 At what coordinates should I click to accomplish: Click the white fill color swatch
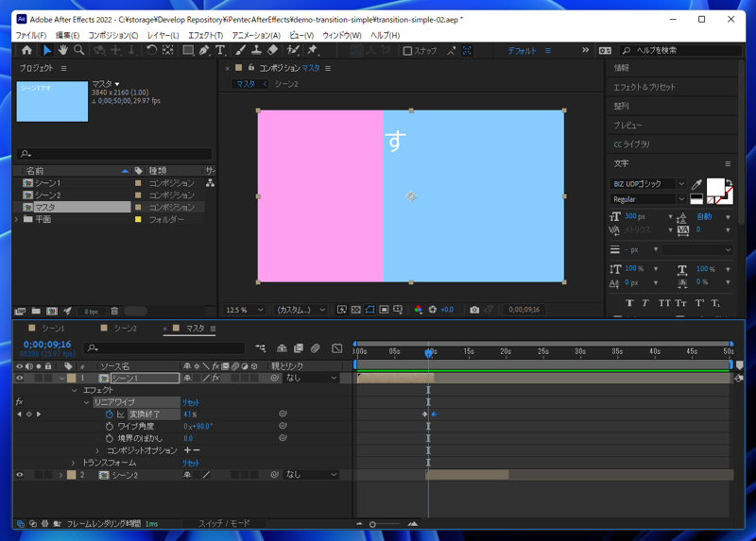click(x=714, y=186)
